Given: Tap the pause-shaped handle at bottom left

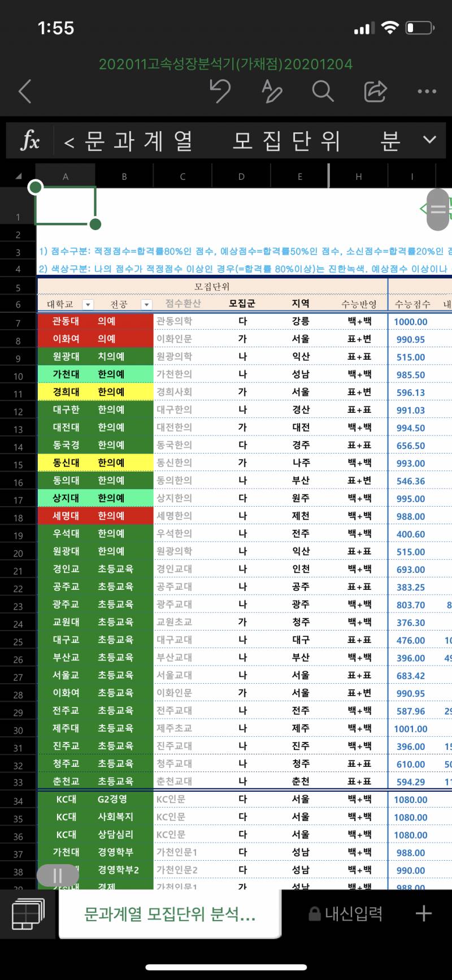Looking at the screenshot, I should (57, 876).
